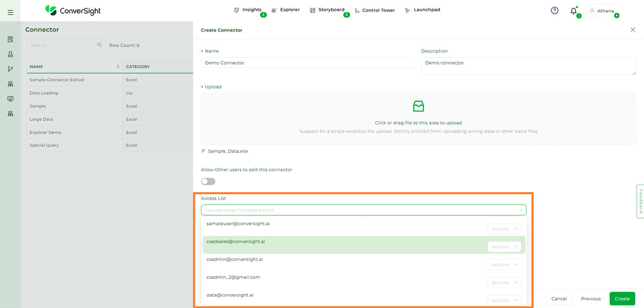Open Actions dropdown for sampleuser@conversight.ai
The width and height of the screenshot is (644, 308).
pyautogui.click(x=504, y=229)
